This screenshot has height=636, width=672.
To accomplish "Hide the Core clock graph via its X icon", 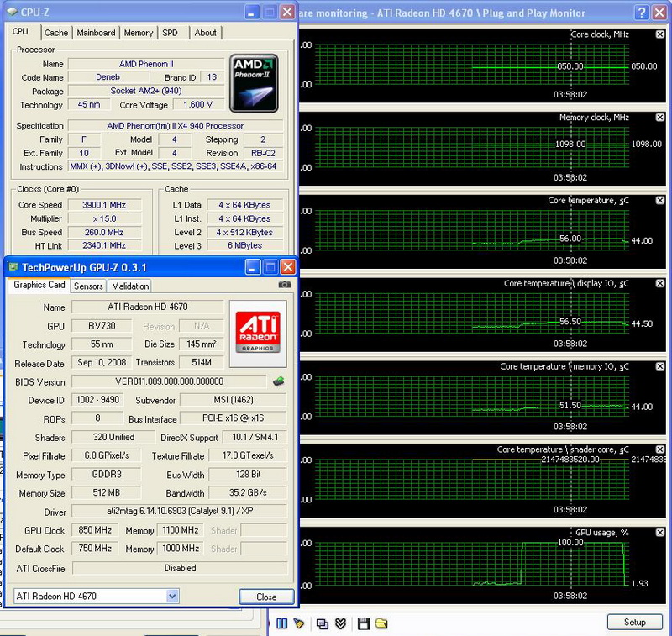I will (660, 34).
